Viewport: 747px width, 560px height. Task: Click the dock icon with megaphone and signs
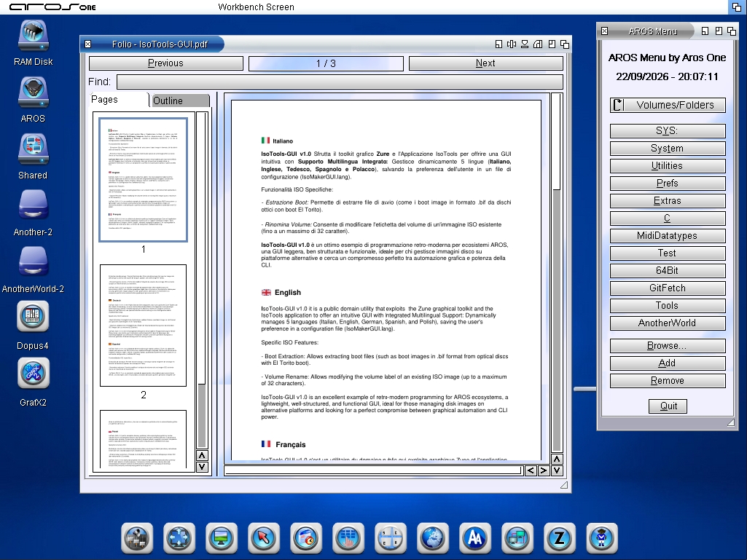click(x=137, y=538)
